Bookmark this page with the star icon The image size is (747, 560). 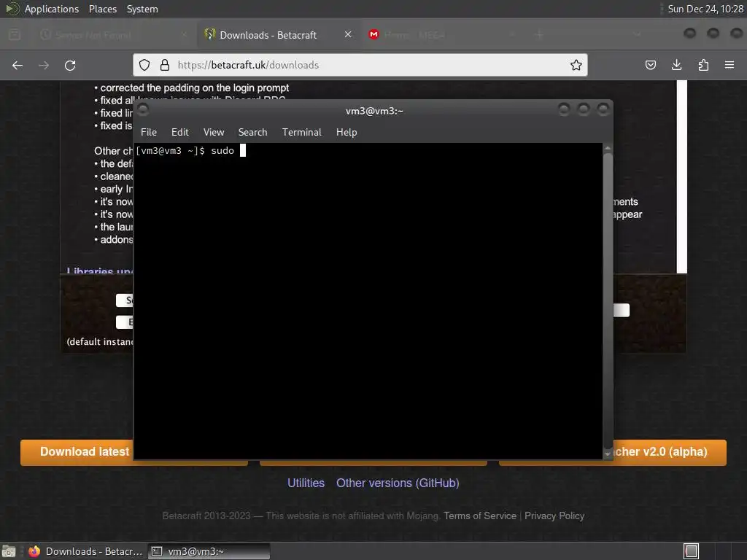coord(576,65)
